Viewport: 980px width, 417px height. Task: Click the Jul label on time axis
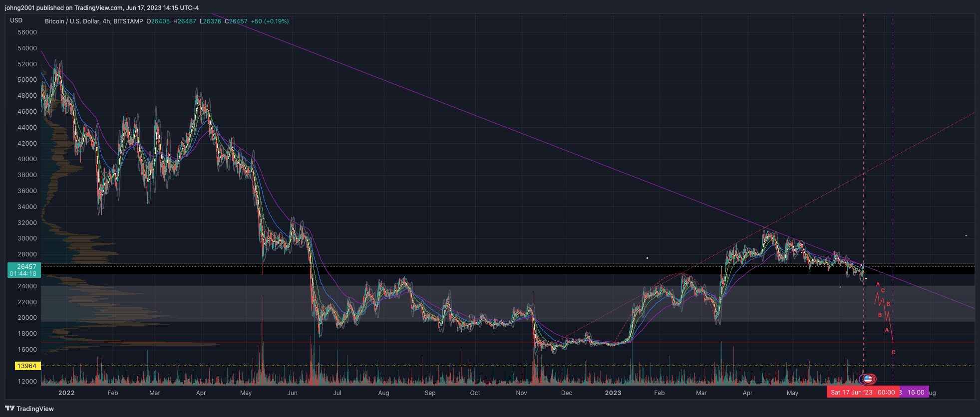tap(337, 393)
